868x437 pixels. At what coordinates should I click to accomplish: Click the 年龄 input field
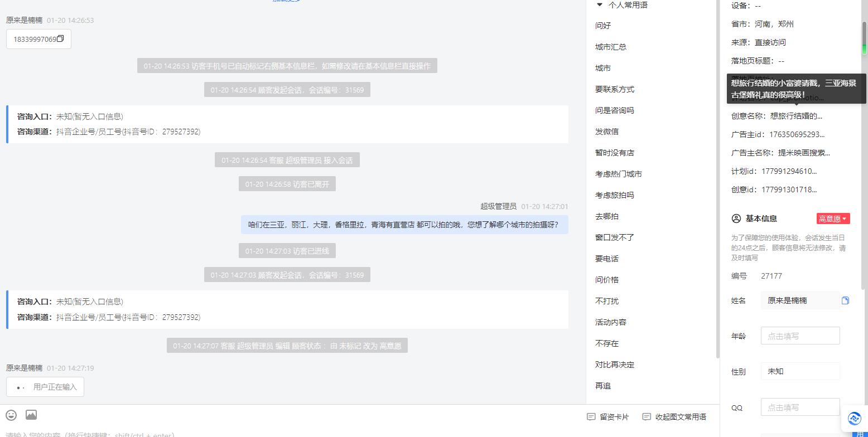click(x=800, y=336)
